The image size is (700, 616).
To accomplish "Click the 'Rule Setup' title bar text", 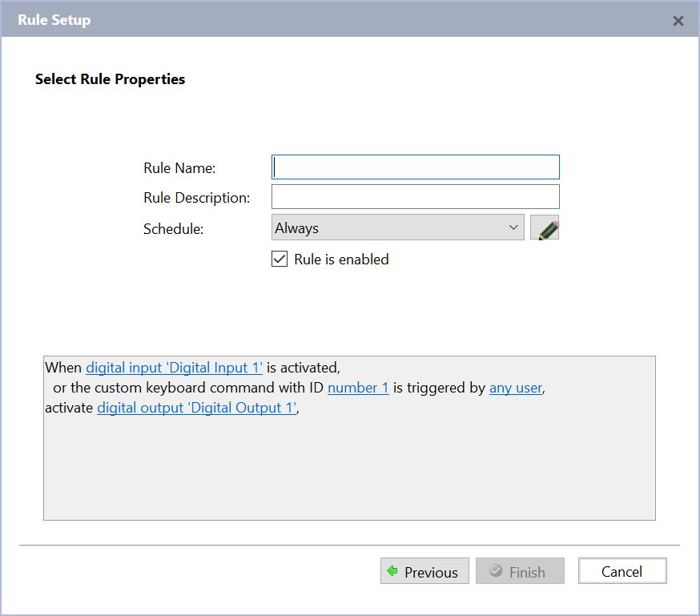I will pos(54,20).
